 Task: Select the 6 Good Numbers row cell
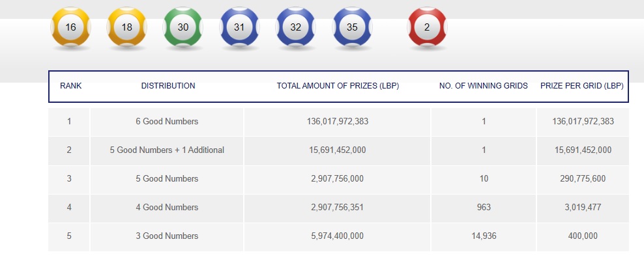click(167, 122)
